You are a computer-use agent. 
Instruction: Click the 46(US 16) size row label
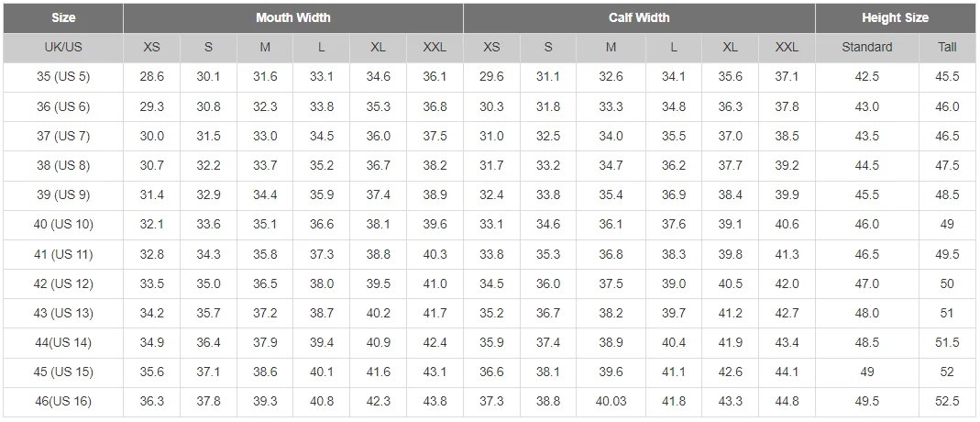(x=63, y=402)
